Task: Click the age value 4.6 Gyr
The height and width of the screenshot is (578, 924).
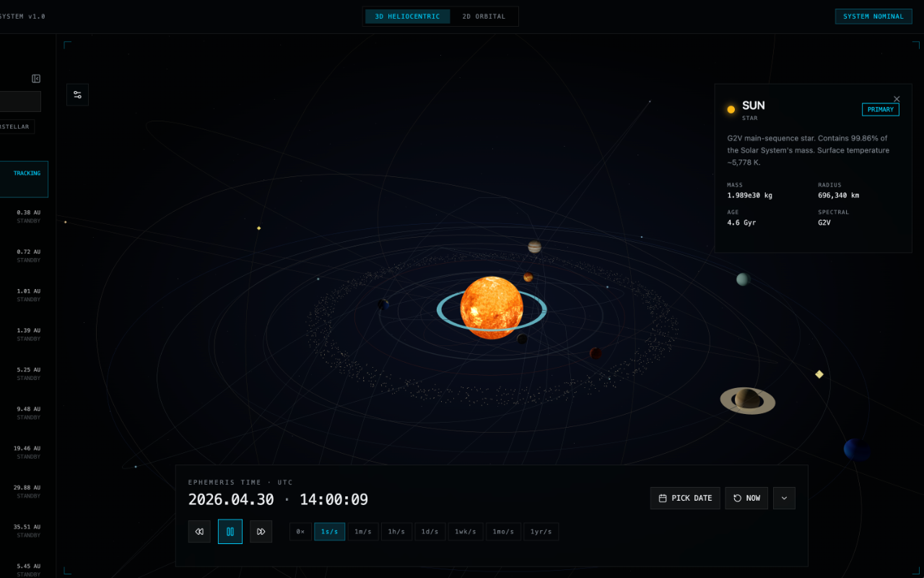Action: (x=741, y=223)
